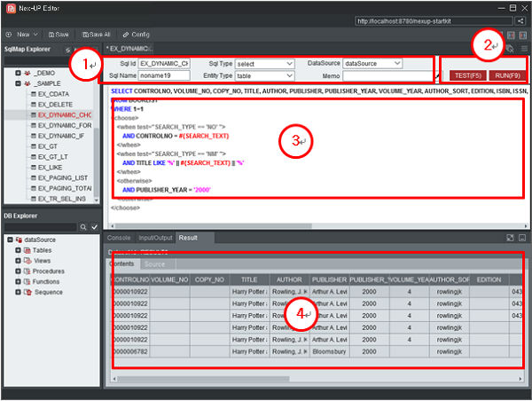532x401 pixels.
Task: Click the Sequence folder icon
Action: [x=27, y=292]
